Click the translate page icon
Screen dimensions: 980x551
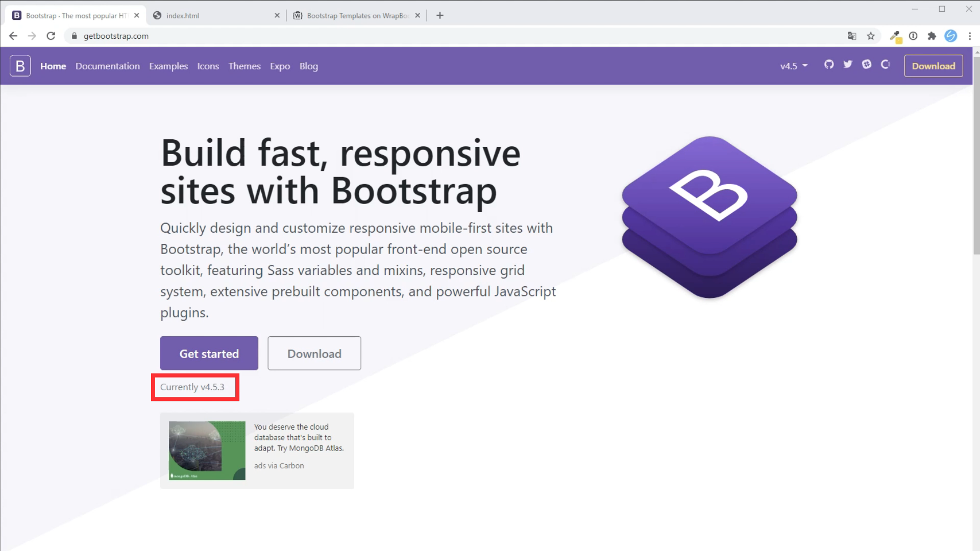coord(852,36)
